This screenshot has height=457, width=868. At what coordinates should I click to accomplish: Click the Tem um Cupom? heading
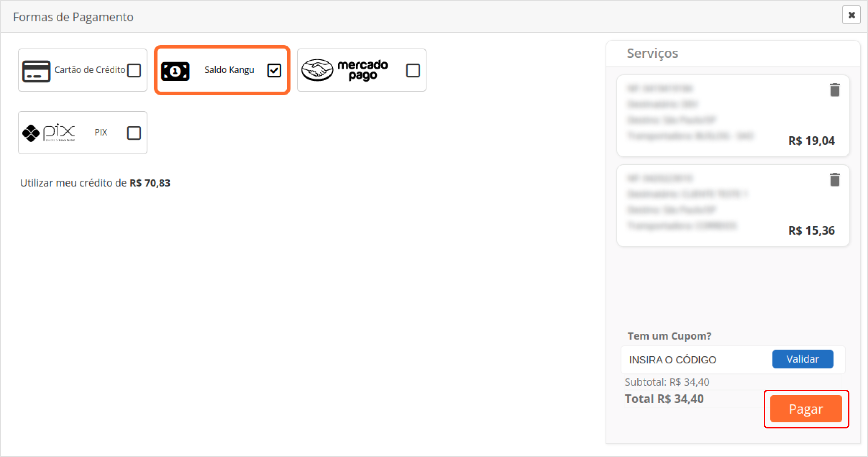[669, 336]
